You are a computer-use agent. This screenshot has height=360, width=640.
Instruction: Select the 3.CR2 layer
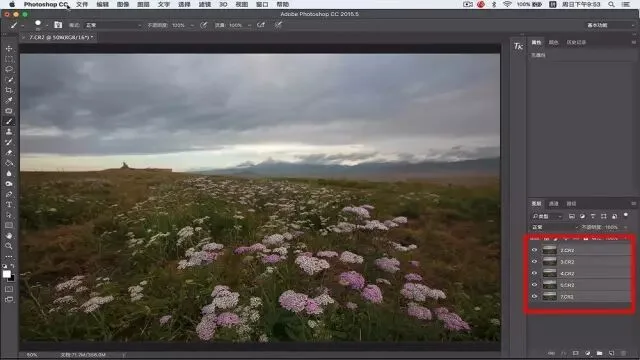[x=581, y=262]
